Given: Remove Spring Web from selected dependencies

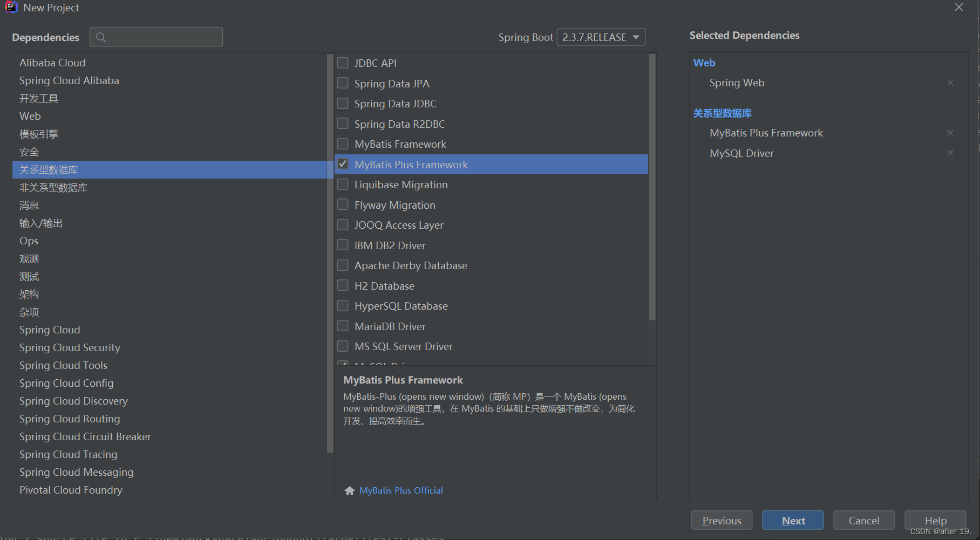Looking at the screenshot, I should [x=950, y=83].
